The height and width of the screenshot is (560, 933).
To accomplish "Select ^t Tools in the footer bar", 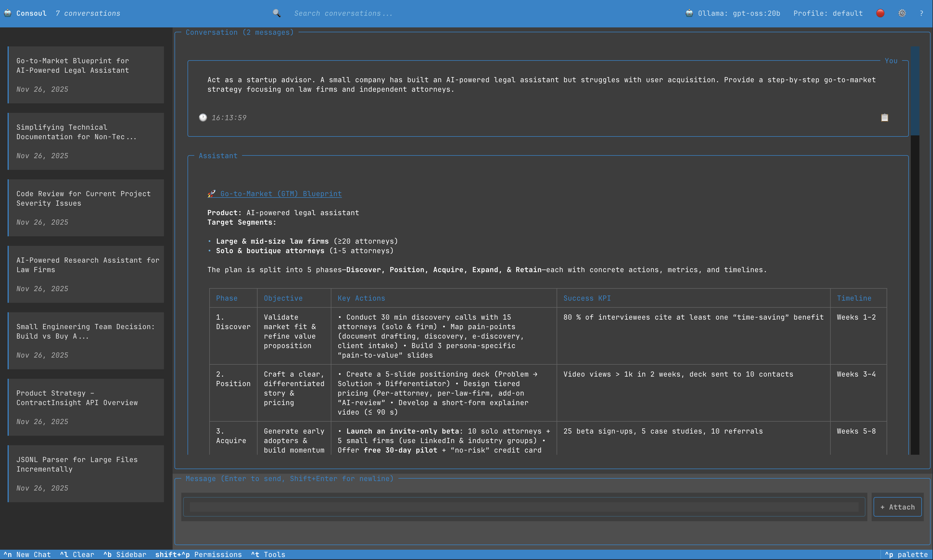I will (268, 554).
